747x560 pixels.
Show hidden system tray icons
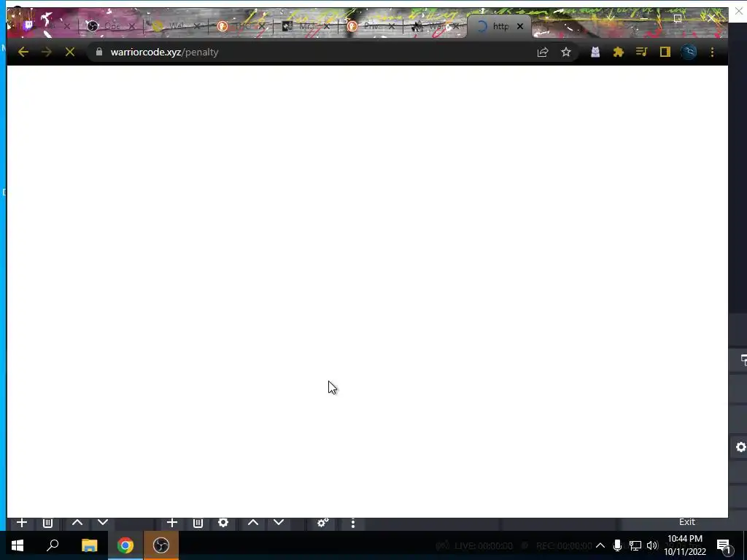[600, 545]
